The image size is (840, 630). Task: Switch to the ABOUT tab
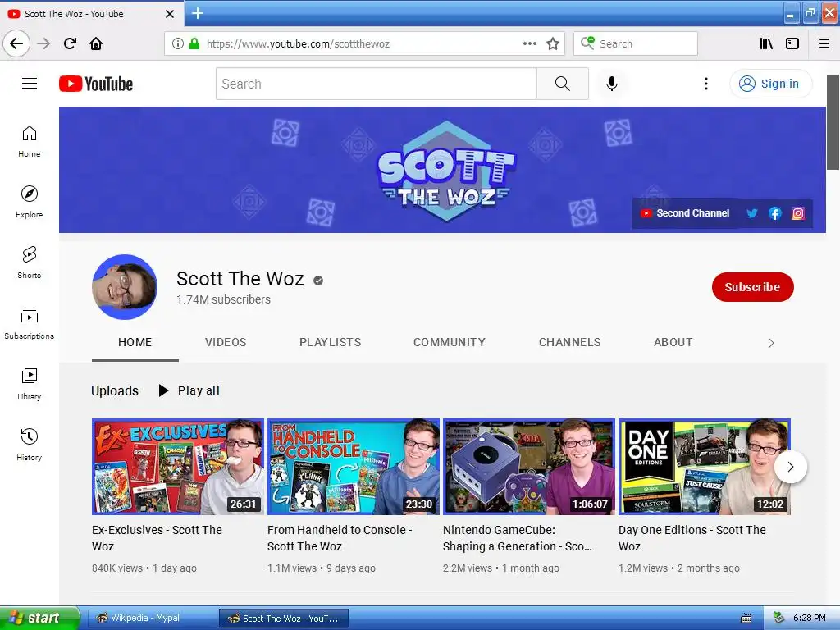[673, 342]
